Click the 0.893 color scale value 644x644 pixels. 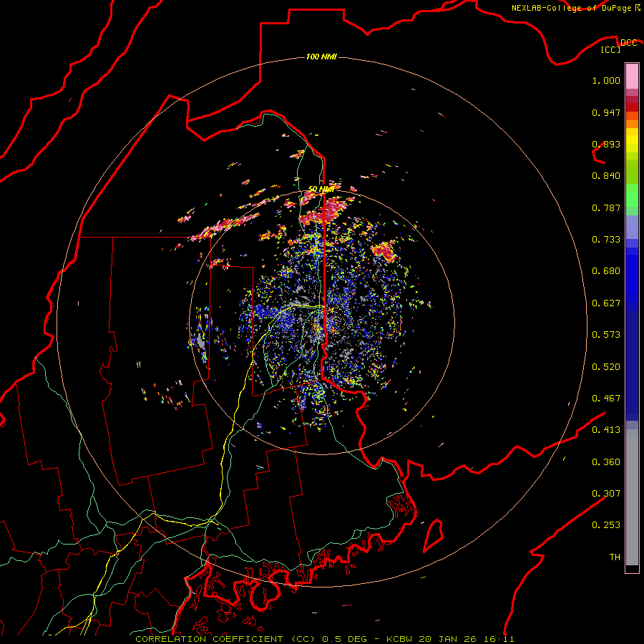point(606,144)
